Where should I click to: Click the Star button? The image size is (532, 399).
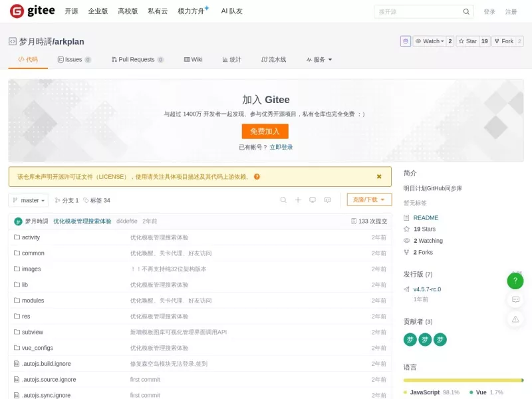(x=467, y=41)
